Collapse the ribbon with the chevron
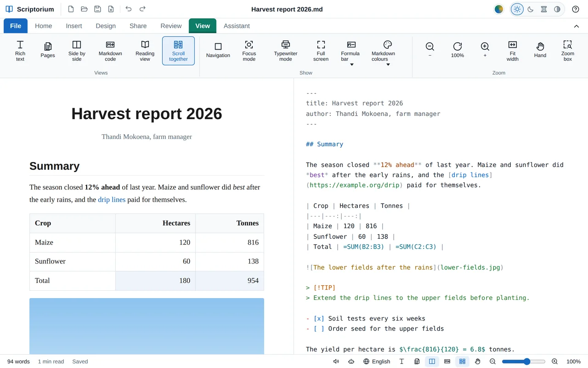This screenshot has width=588, height=368. (x=577, y=26)
